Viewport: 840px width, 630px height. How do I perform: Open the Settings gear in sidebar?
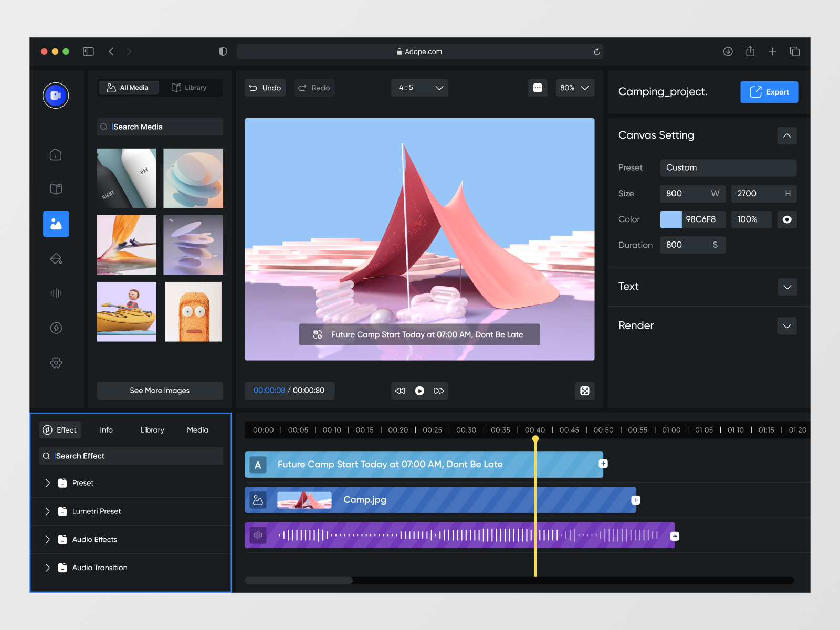coord(56,362)
